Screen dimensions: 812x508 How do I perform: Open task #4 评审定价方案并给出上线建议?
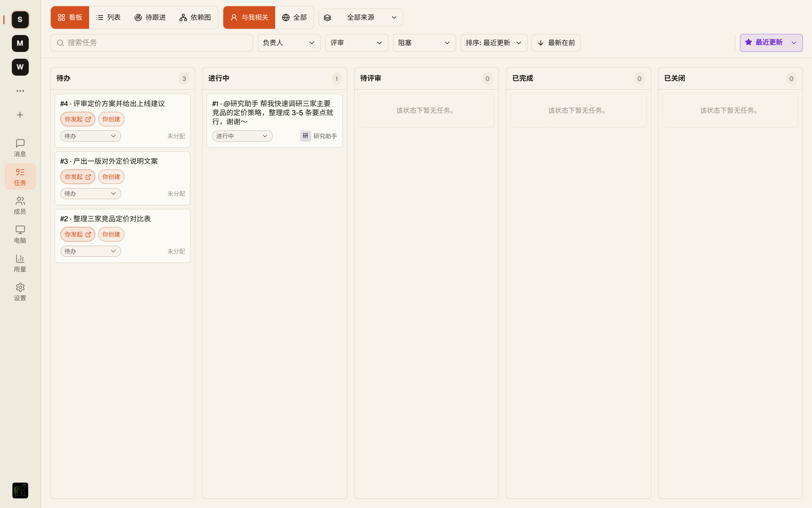[112, 104]
